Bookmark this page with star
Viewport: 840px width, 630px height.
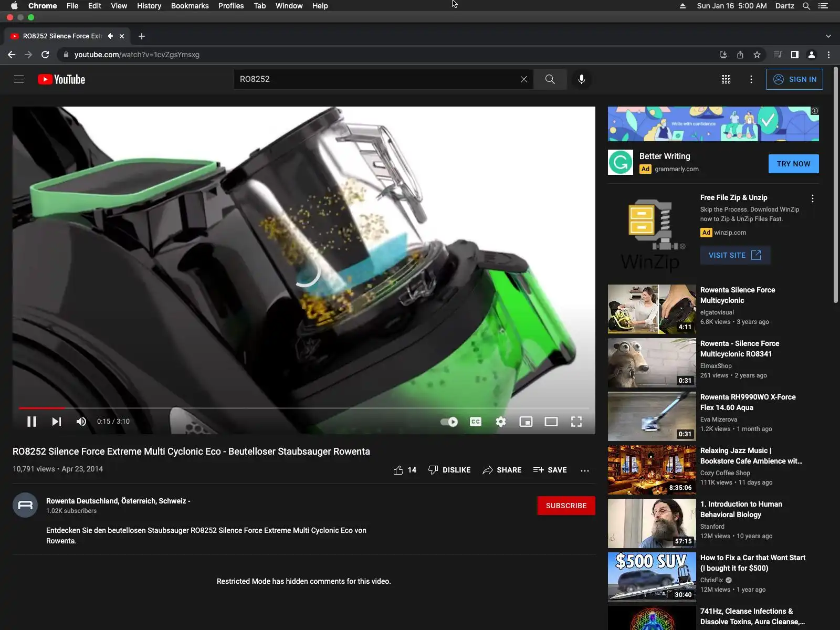pyautogui.click(x=757, y=55)
